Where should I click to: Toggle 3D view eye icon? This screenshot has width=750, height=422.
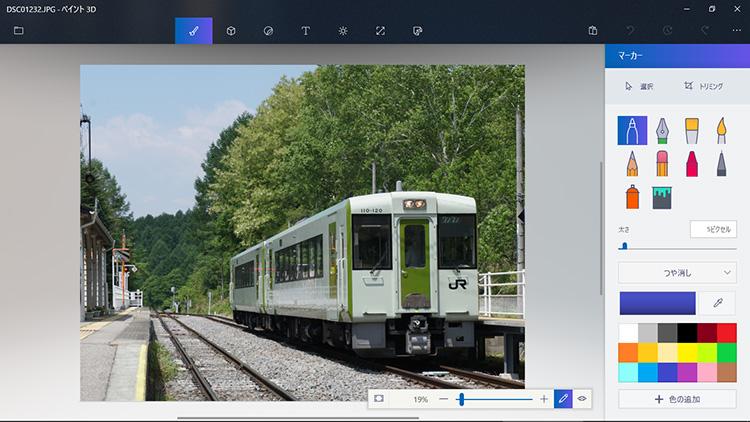[582, 399]
